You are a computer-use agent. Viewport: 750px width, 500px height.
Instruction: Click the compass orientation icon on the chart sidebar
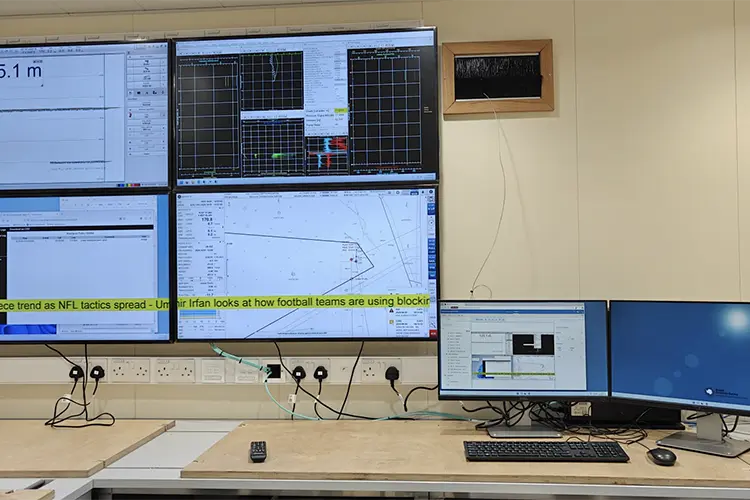click(431, 223)
